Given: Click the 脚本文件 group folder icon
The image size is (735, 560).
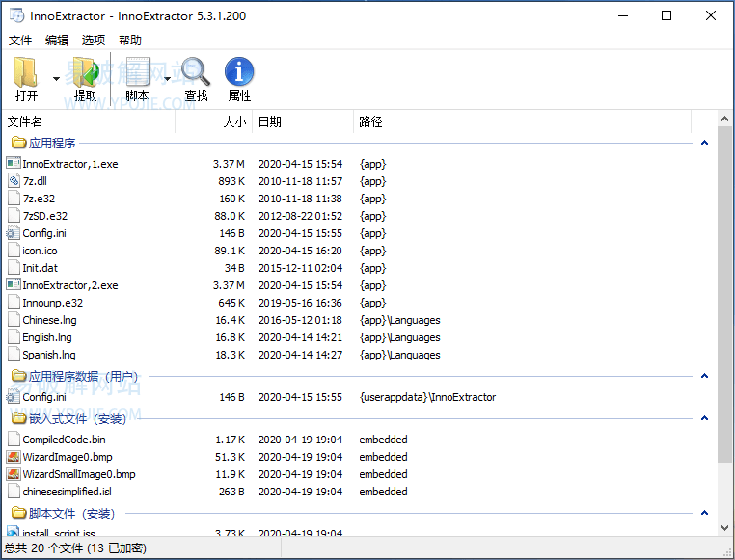Looking at the screenshot, I should (x=18, y=513).
